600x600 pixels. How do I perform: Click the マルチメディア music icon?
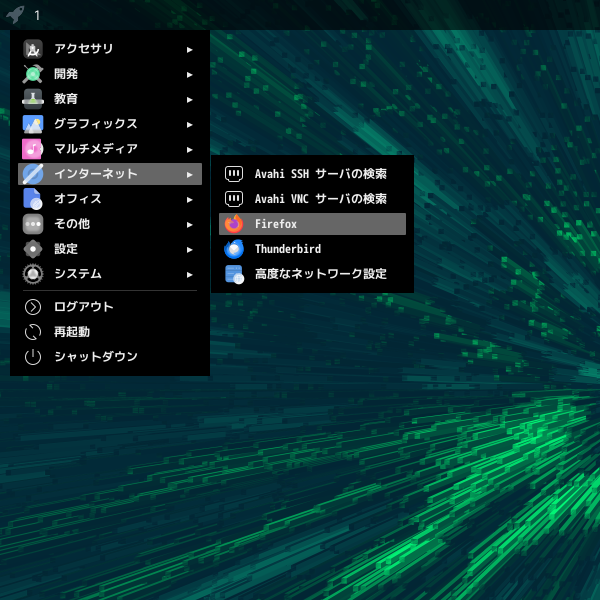click(33, 149)
